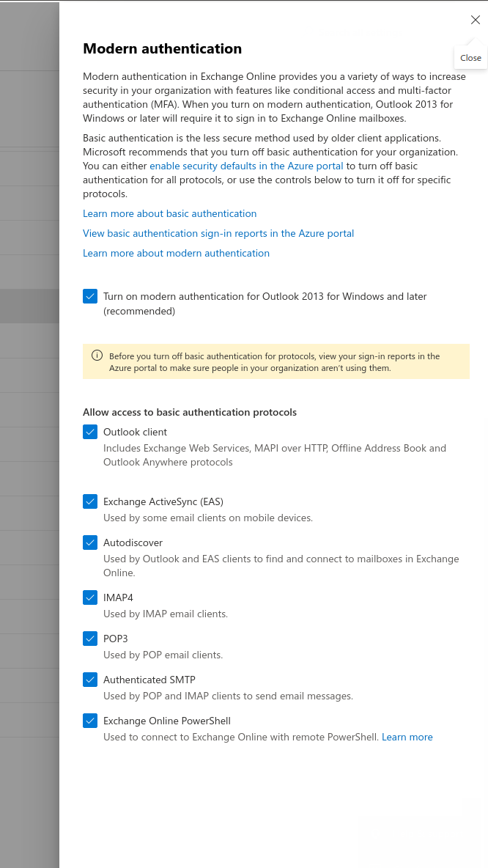Uncheck the IMAP4 protocol
This screenshot has height=868, width=488.
pos(90,598)
